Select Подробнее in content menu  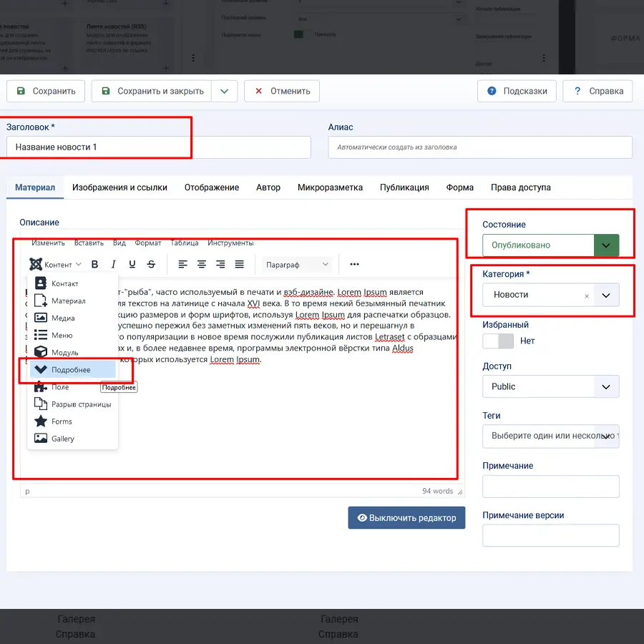(71, 370)
